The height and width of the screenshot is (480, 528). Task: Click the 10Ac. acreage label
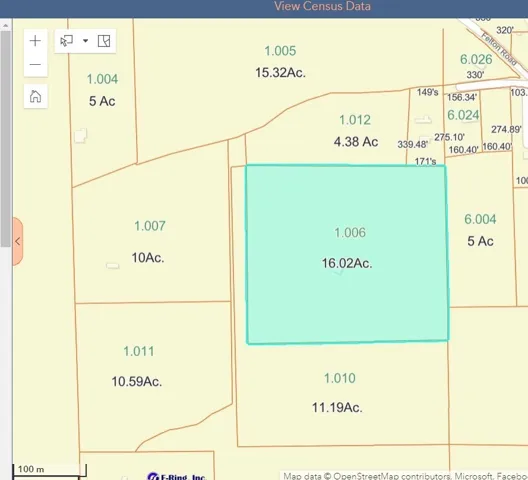pyautogui.click(x=148, y=258)
